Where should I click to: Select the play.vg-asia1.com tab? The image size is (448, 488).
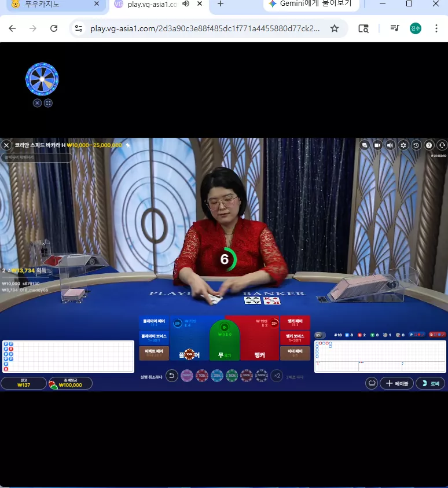(x=152, y=5)
